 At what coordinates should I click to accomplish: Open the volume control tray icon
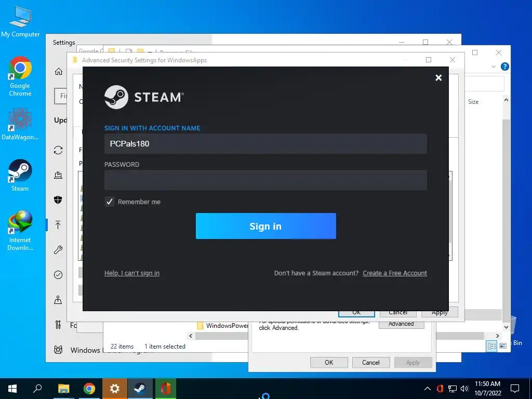pyautogui.click(x=464, y=389)
